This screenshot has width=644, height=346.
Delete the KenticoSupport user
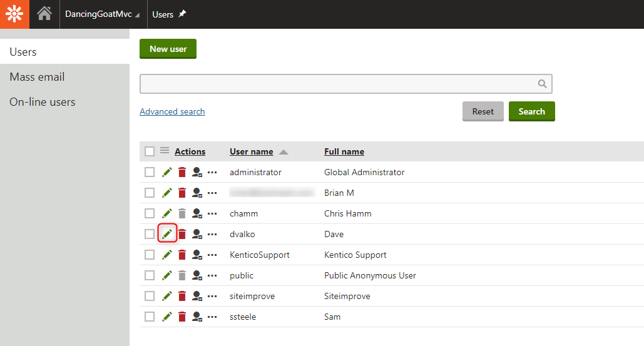tap(182, 255)
